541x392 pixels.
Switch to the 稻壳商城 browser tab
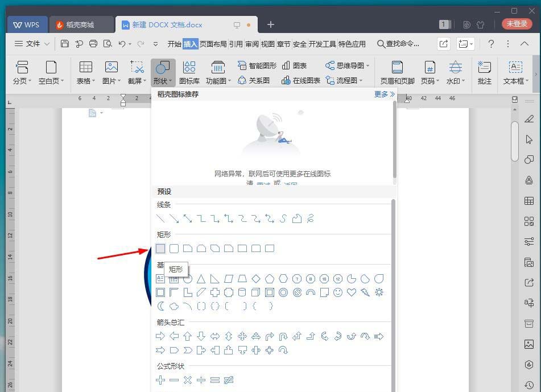[x=80, y=24]
